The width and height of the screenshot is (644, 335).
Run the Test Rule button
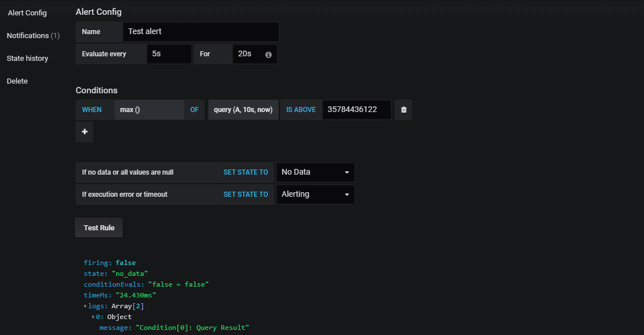pyautogui.click(x=99, y=228)
